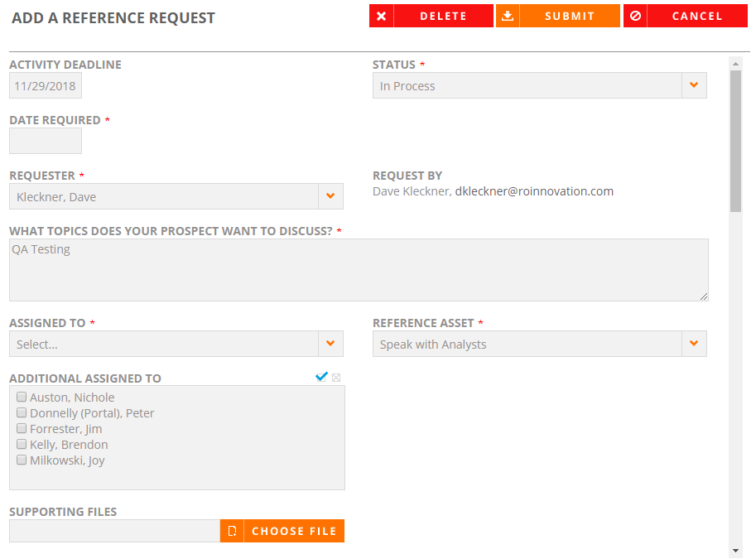Open the dkleckner@roinnovation.com email link
The height and width of the screenshot is (559, 756).
pyautogui.click(x=534, y=191)
